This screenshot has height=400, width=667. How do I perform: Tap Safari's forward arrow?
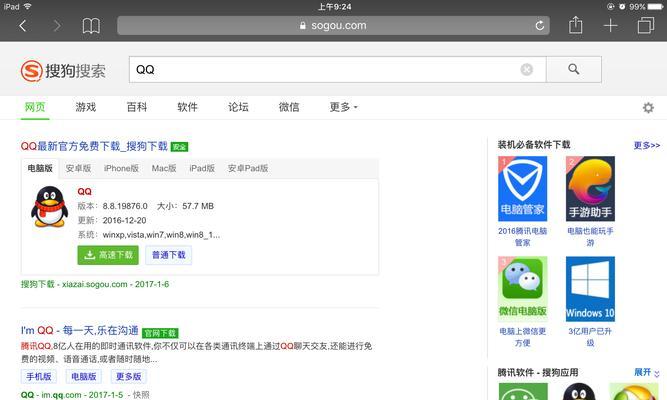tap(57, 26)
